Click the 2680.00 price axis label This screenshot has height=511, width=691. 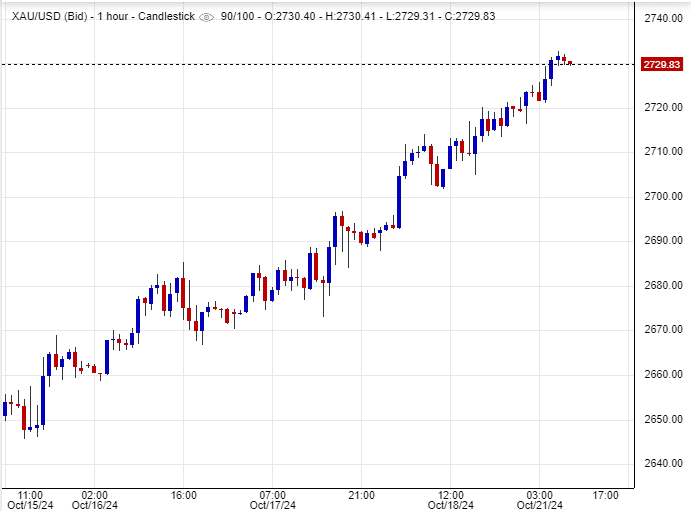click(x=662, y=285)
